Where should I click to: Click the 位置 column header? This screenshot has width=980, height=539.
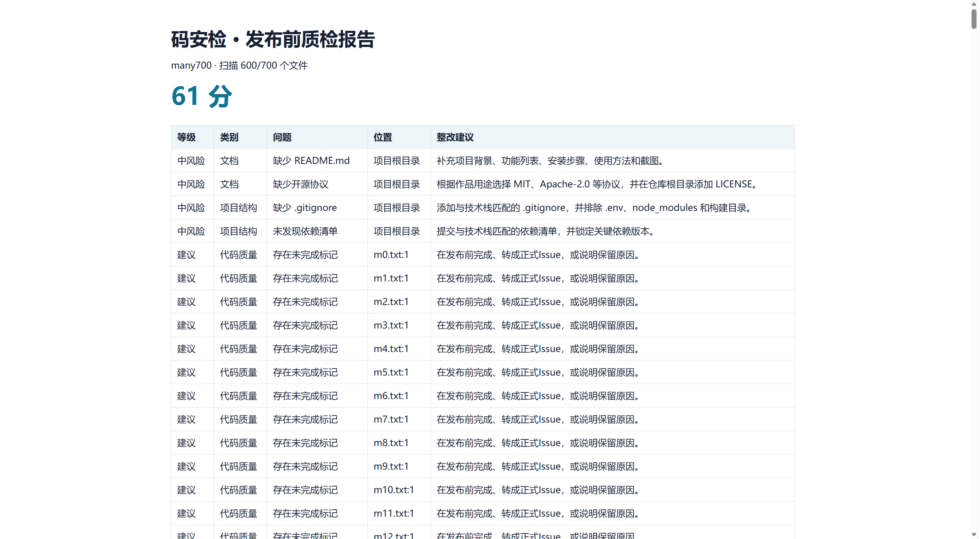pyautogui.click(x=399, y=137)
